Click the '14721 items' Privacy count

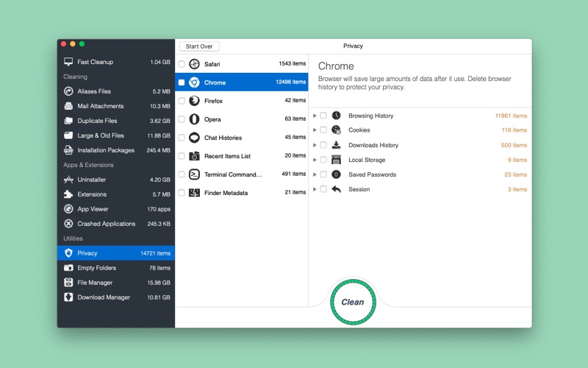pos(155,253)
